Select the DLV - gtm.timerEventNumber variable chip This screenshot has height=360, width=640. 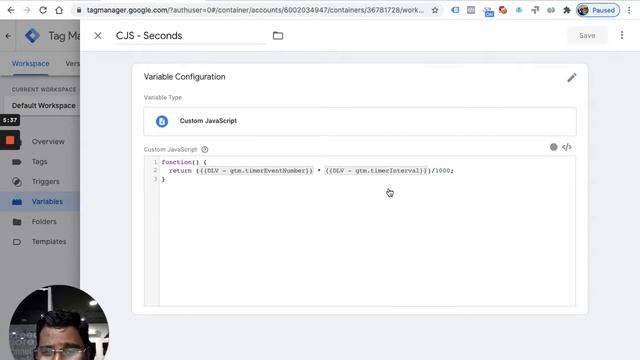click(x=256, y=171)
